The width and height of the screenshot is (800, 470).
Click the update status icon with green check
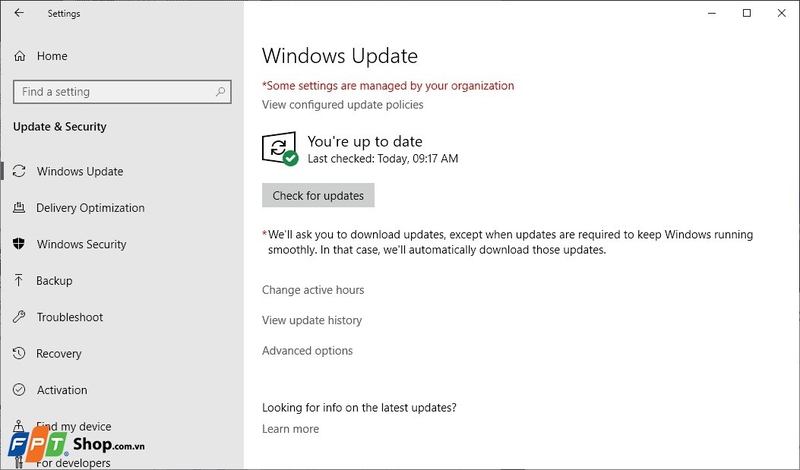click(x=280, y=149)
